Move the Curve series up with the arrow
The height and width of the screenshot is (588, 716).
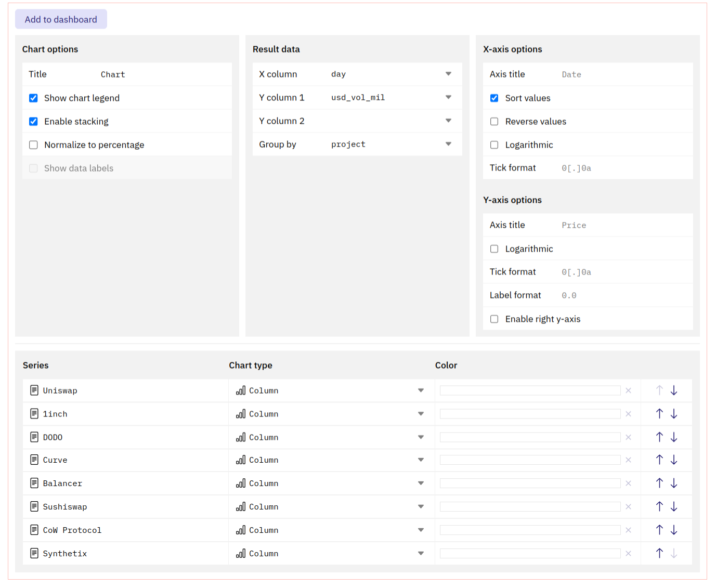[659, 460]
